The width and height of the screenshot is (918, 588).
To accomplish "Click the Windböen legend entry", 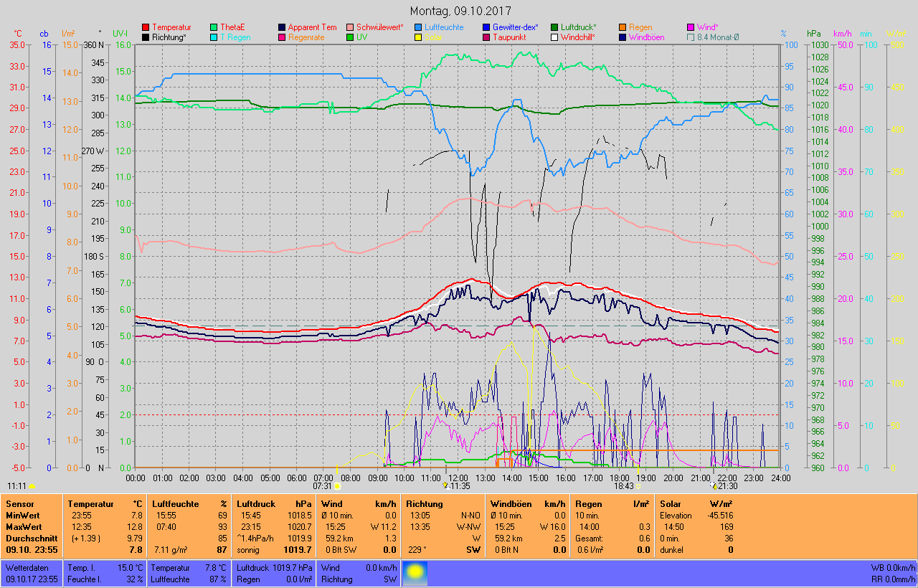I will coord(646,37).
